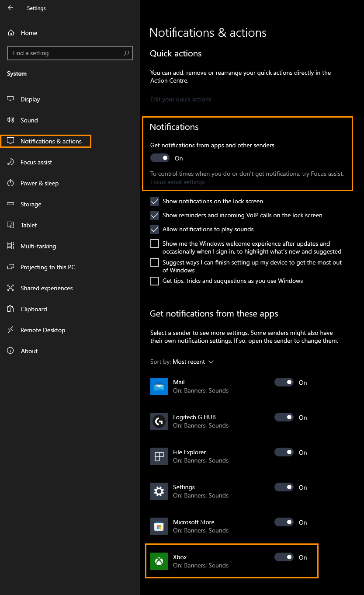The height and width of the screenshot is (595, 364).
Task: Click the Tablet icon
Action: coord(11,225)
